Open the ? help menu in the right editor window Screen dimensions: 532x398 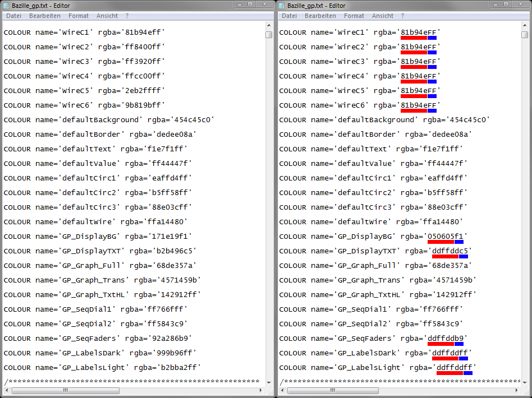pyautogui.click(x=402, y=16)
